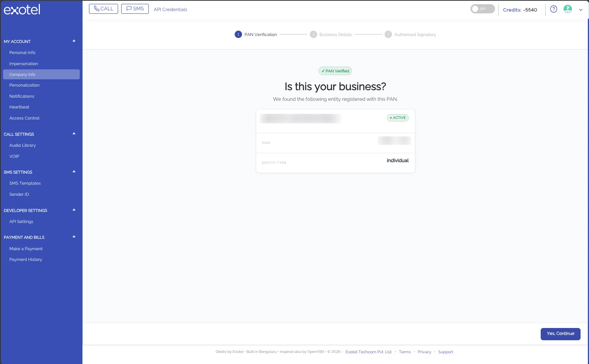Click the Business Details step 2 circle
The width and height of the screenshot is (589, 364).
coord(313,34)
